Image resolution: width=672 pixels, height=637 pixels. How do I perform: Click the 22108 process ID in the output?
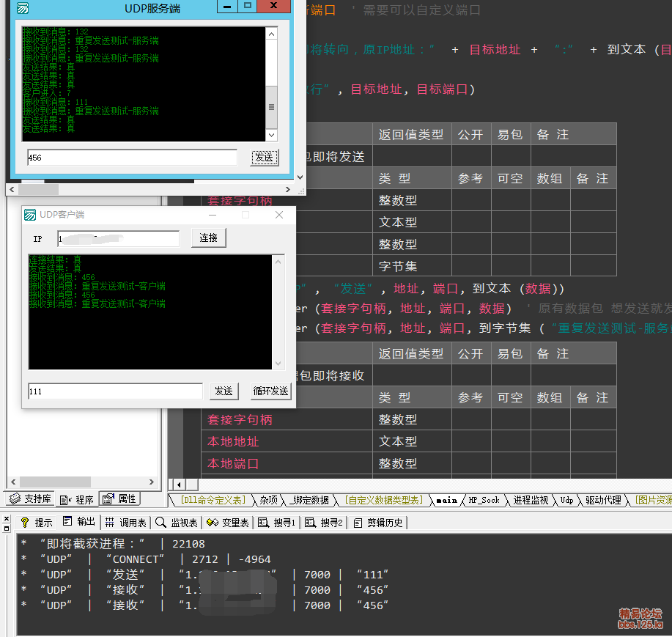click(188, 544)
